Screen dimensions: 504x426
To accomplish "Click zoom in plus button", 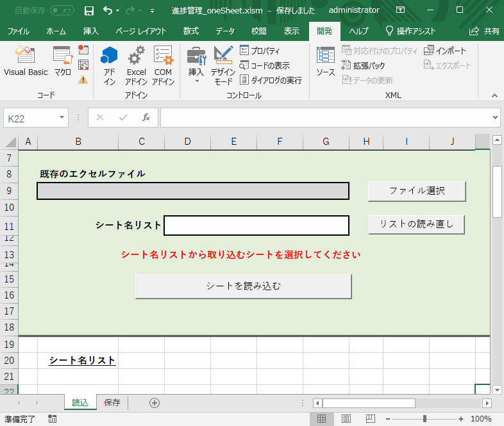I will (x=461, y=418).
